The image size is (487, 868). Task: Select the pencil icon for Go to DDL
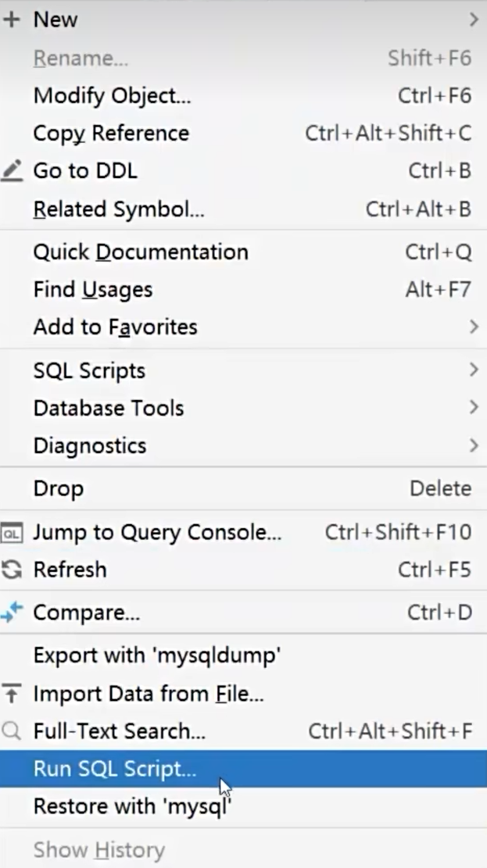tap(12, 170)
